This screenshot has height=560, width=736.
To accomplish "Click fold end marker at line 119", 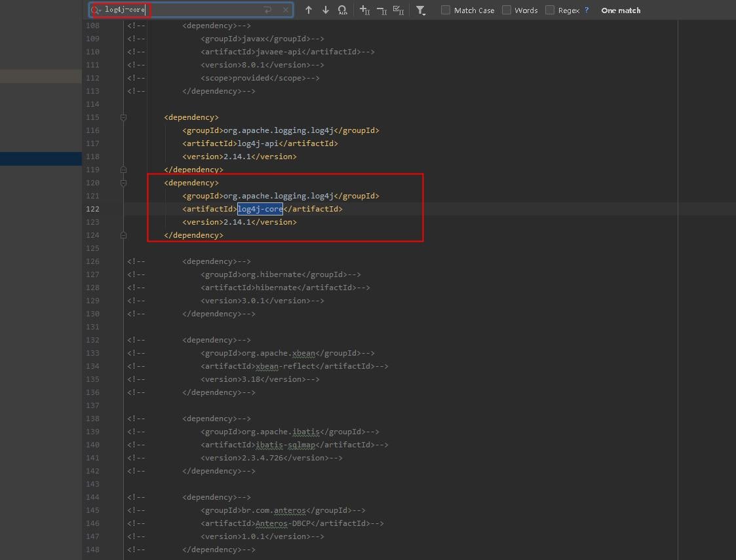I will coord(123,170).
